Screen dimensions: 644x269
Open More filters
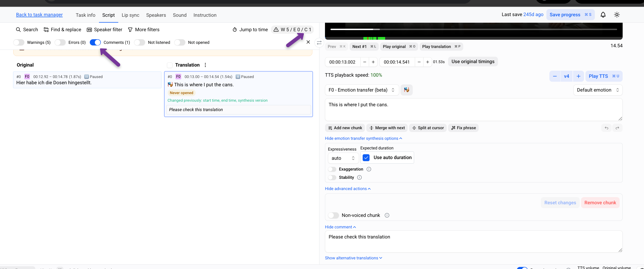tap(144, 29)
